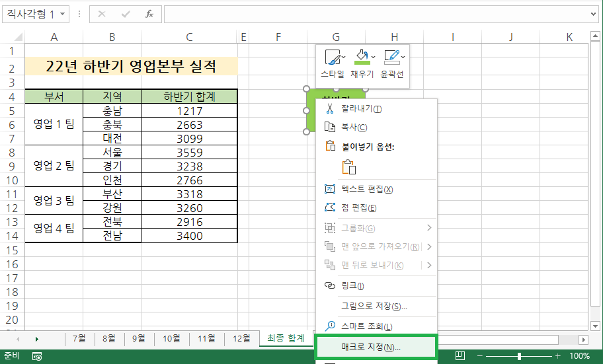
Task: Expand the Fill color dropdown arrow
Action: (x=373, y=57)
